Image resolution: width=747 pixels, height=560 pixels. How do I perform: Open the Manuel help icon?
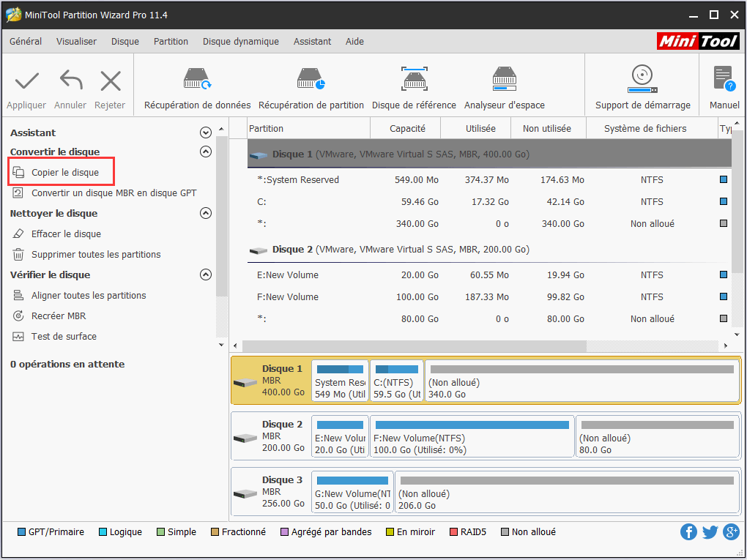click(x=724, y=78)
